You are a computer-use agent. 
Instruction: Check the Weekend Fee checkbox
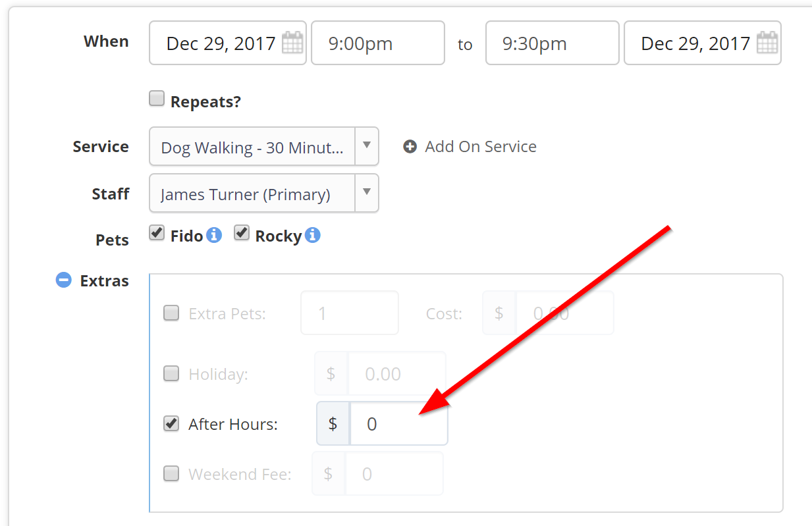point(171,473)
